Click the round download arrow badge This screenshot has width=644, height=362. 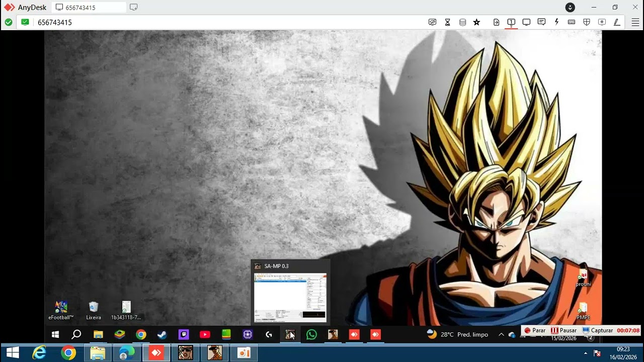(x=570, y=7)
